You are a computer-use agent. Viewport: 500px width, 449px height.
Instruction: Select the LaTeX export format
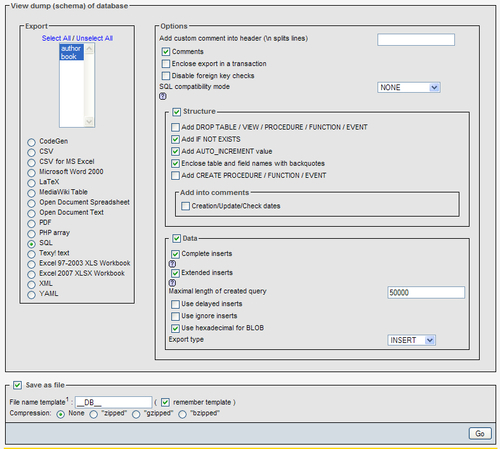(x=31, y=183)
